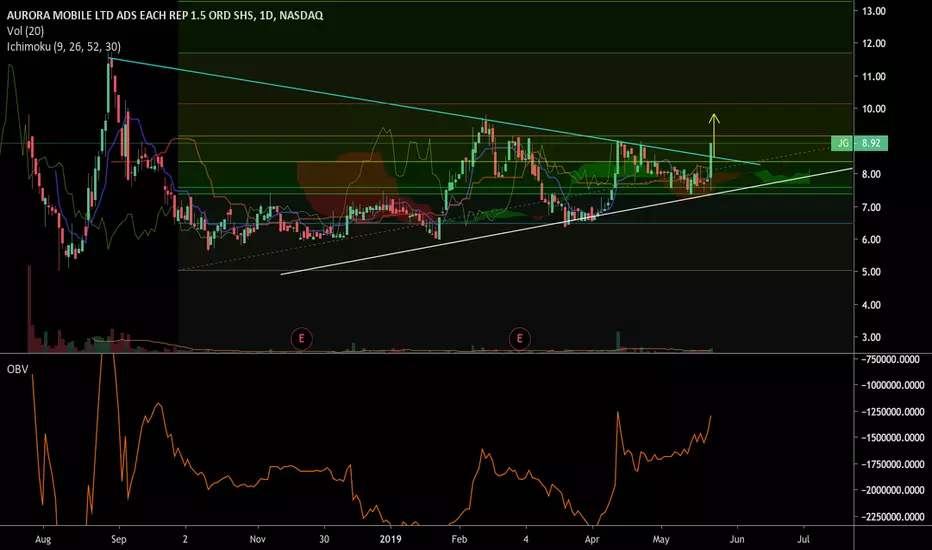
Task: Click the 4.00 price axis label
Action: (873, 304)
